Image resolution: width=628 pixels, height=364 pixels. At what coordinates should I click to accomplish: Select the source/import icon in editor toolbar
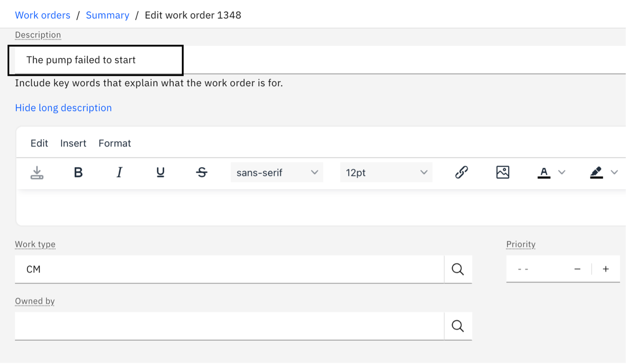coord(37,172)
